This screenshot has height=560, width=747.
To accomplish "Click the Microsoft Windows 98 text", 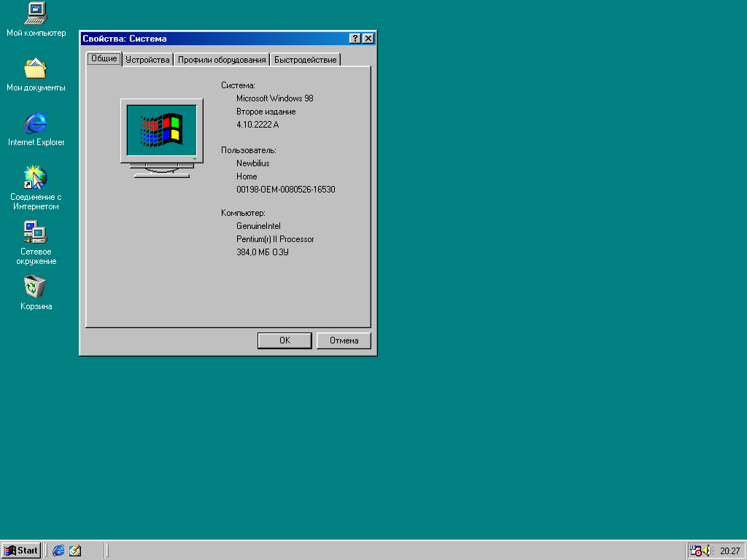I will [x=275, y=98].
